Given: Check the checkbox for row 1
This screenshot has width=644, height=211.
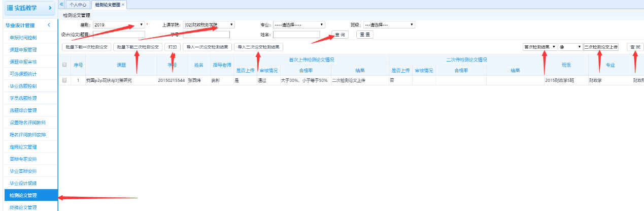Looking at the screenshot, I should pos(64,80).
